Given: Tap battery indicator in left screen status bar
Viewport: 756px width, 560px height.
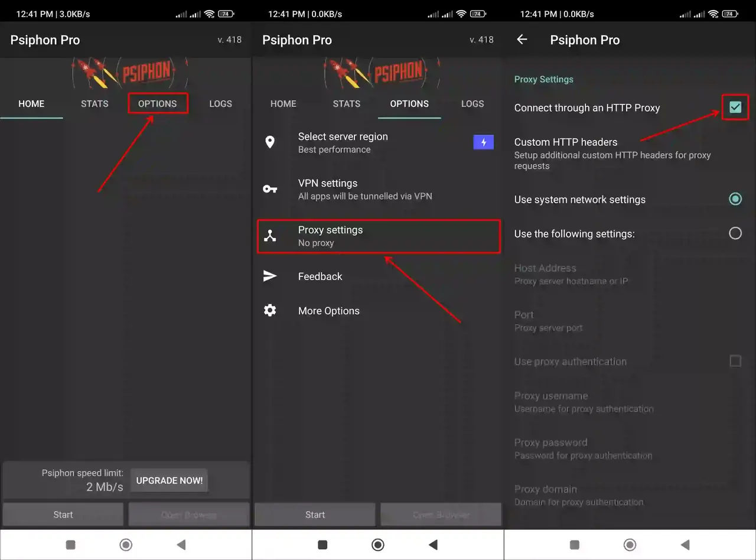Looking at the screenshot, I should pos(226,14).
